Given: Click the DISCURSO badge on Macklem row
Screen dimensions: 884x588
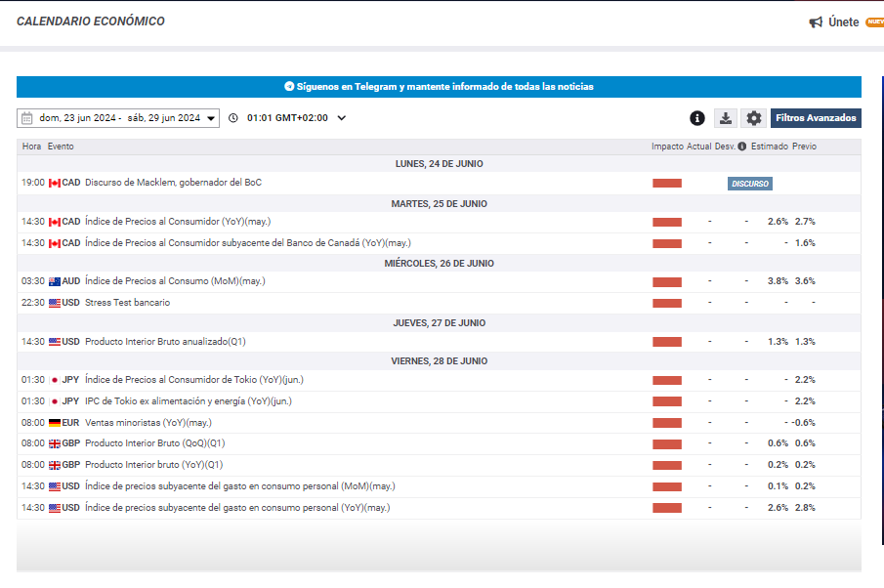Looking at the screenshot, I should (750, 184).
